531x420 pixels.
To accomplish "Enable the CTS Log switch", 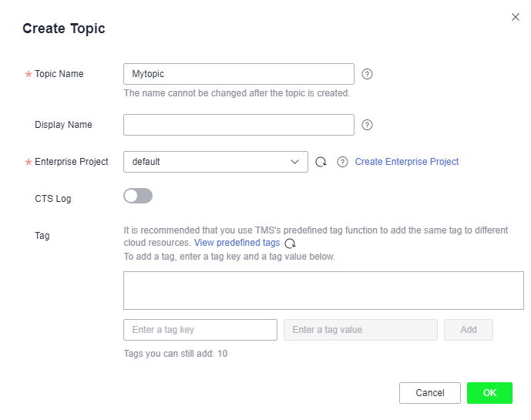I will pyautogui.click(x=138, y=196).
